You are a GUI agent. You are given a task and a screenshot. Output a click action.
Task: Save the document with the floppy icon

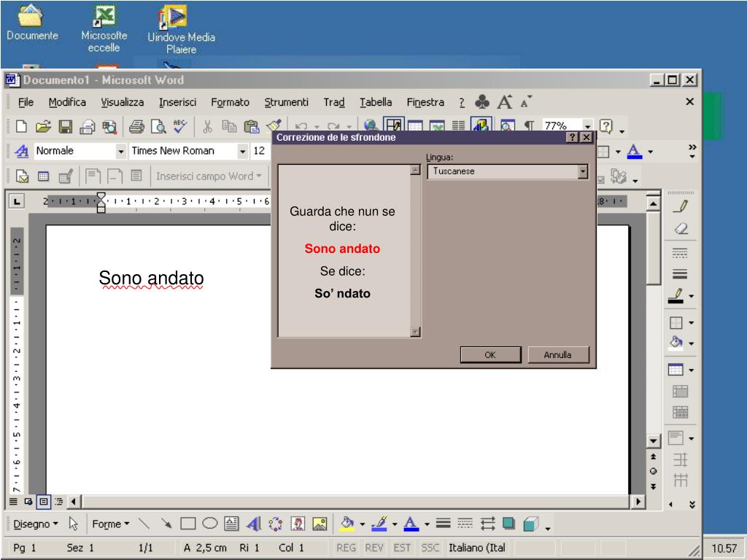point(65,127)
